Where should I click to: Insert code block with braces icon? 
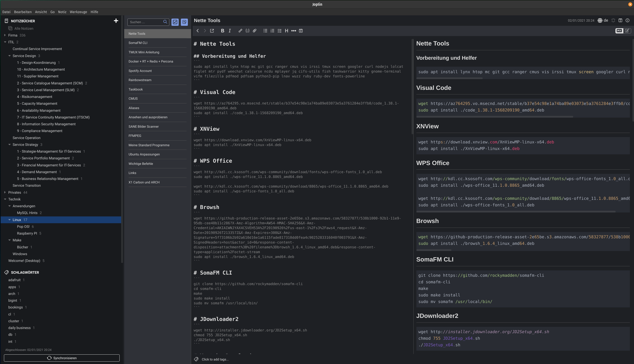[x=247, y=31]
